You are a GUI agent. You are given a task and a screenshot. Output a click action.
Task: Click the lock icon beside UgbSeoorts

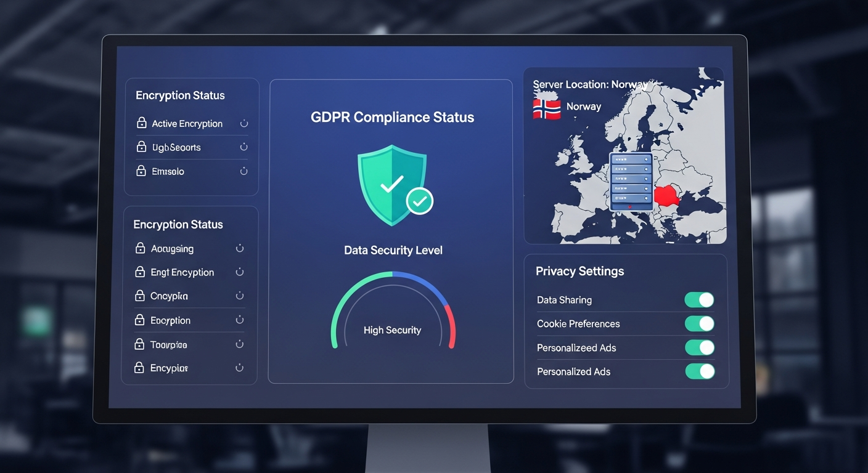click(x=141, y=147)
